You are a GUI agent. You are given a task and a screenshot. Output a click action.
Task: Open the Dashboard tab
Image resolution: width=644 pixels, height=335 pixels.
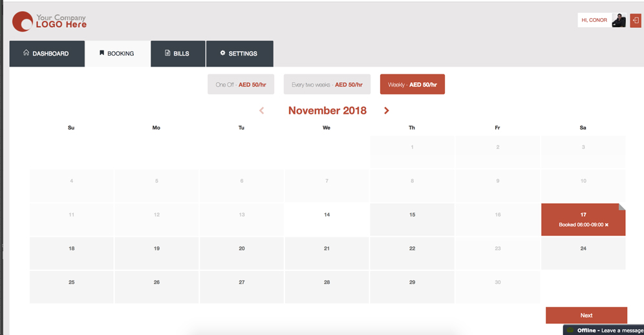coord(47,54)
